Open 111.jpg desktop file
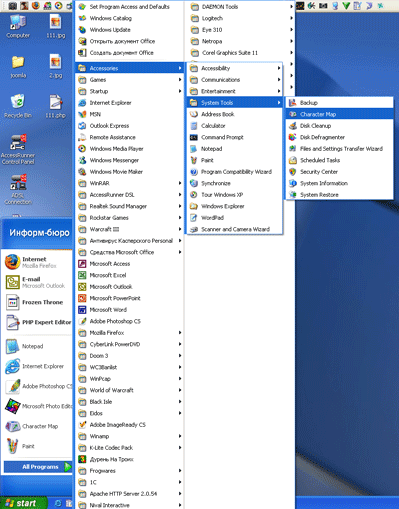This screenshot has height=509, width=399. click(x=55, y=26)
